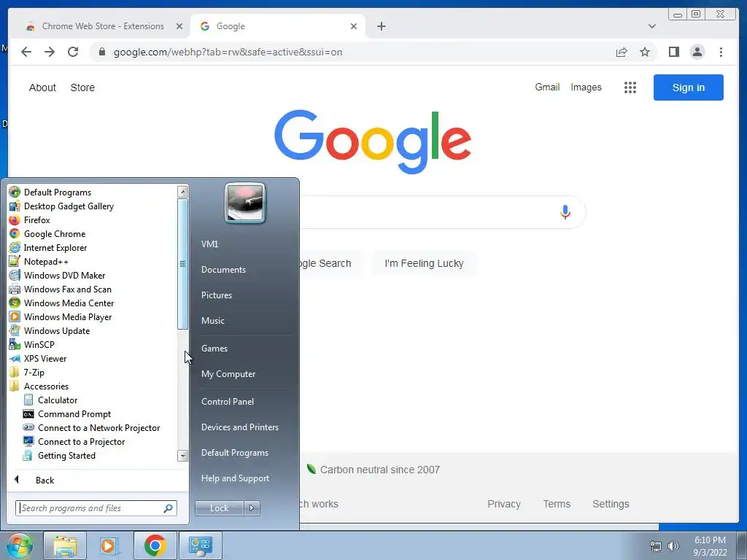Click the Lock button

point(219,508)
